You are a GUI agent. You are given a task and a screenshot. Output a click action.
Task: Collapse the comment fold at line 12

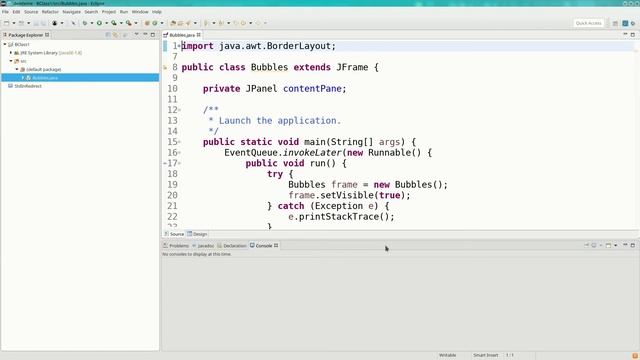180,110
